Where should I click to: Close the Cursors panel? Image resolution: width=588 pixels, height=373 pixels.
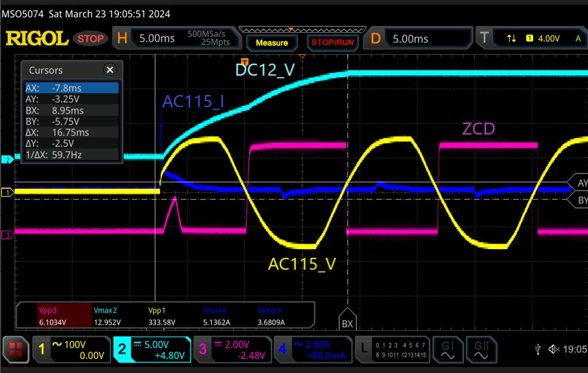[110, 70]
